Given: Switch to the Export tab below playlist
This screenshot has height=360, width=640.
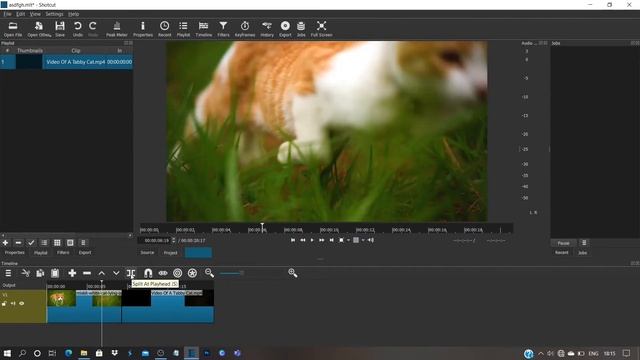Looking at the screenshot, I should point(85,253).
